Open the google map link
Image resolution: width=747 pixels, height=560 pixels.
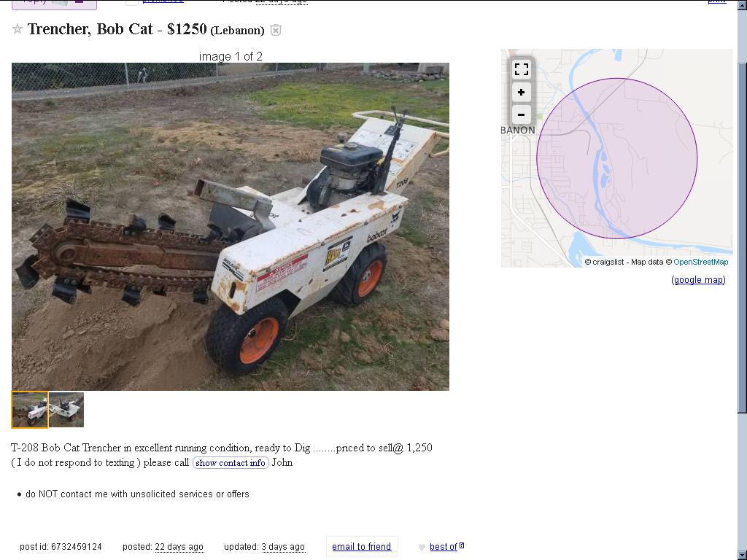698,279
